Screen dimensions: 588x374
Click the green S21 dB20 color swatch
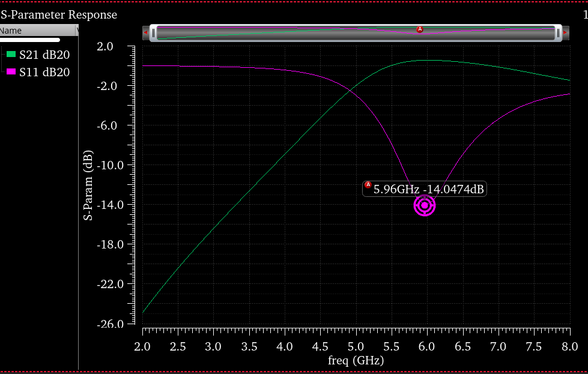tap(11, 55)
